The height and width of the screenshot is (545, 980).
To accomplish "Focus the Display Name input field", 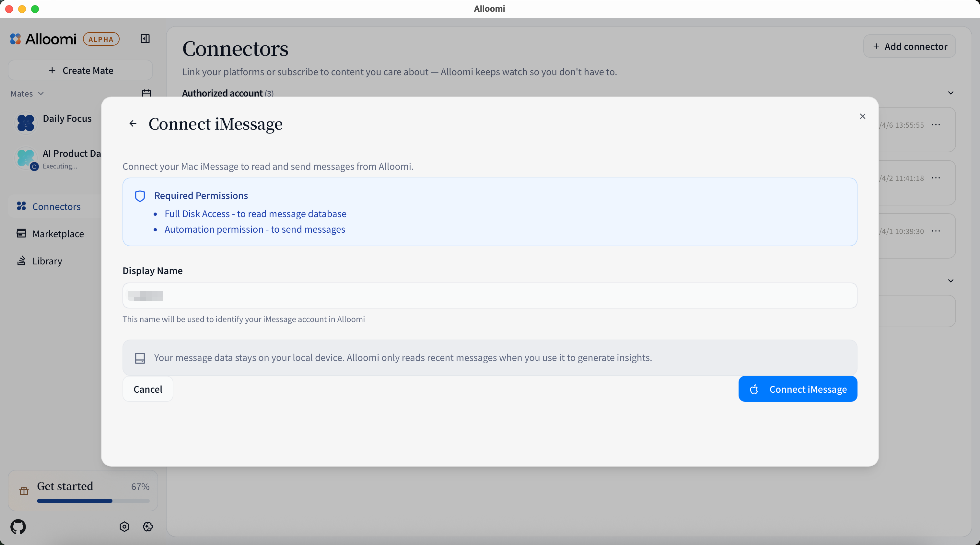I will (x=489, y=296).
